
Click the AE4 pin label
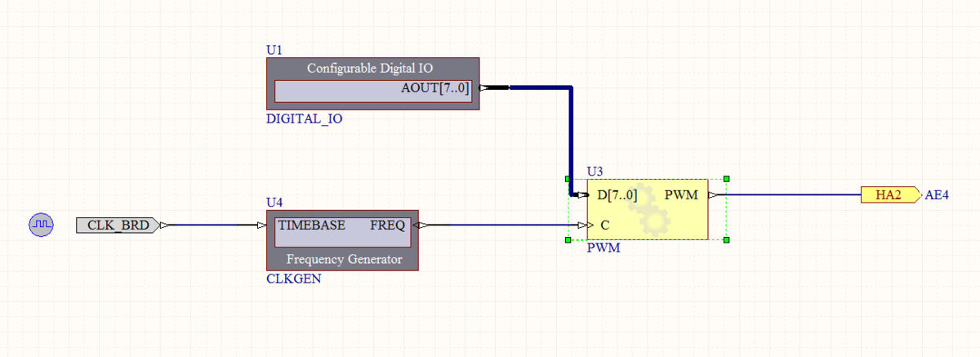(x=936, y=195)
